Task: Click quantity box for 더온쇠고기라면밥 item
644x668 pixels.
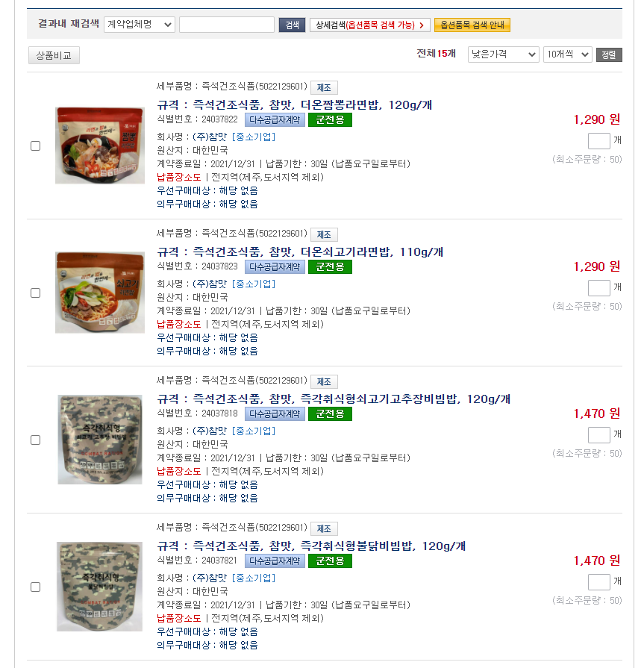Action: [598, 288]
